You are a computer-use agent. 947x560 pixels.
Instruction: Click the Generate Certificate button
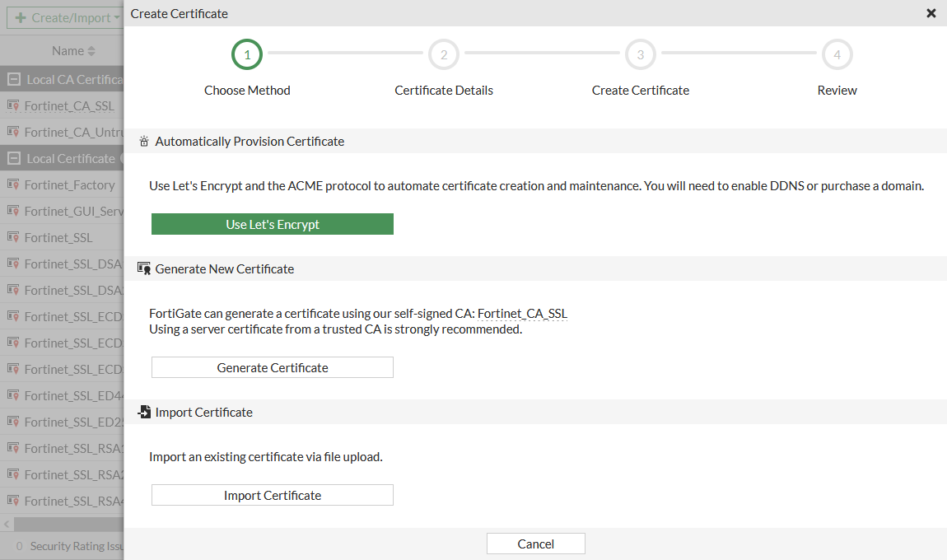point(272,367)
